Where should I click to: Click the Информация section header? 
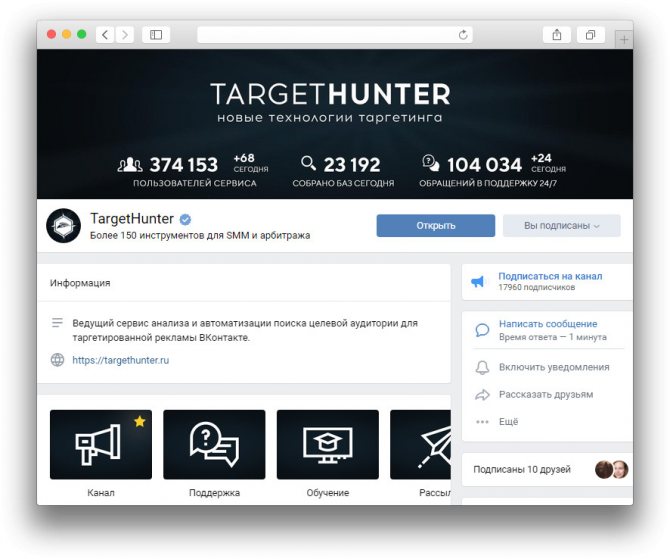click(80, 283)
